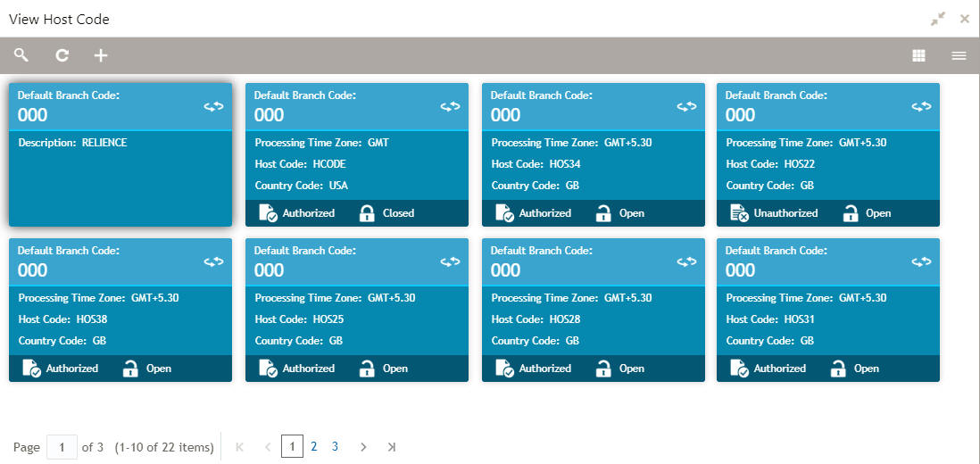Viewport: 980px width, 464px height.
Task: Click Authorized icon on HOS34 card
Action: pyautogui.click(x=505, y=213)
